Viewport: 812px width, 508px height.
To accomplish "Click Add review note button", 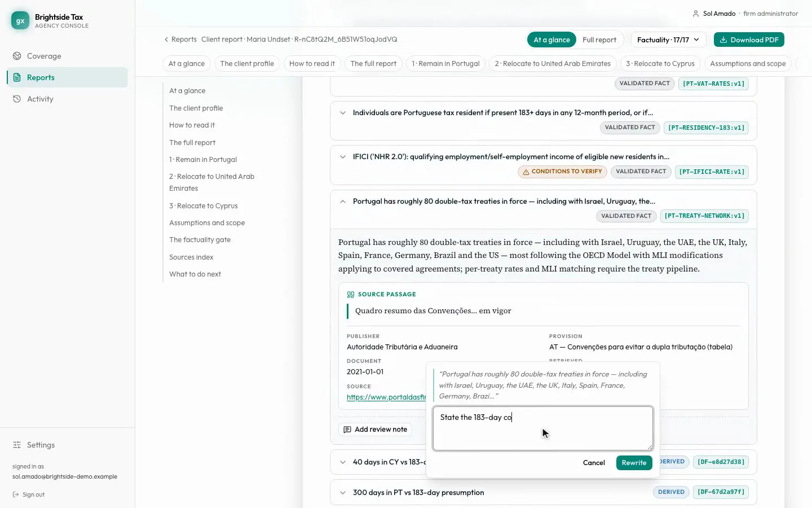I will click(376, 430).
